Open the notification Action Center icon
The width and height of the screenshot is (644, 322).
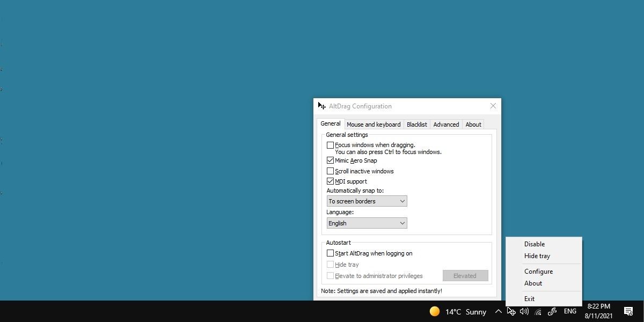tap(628, 311)
